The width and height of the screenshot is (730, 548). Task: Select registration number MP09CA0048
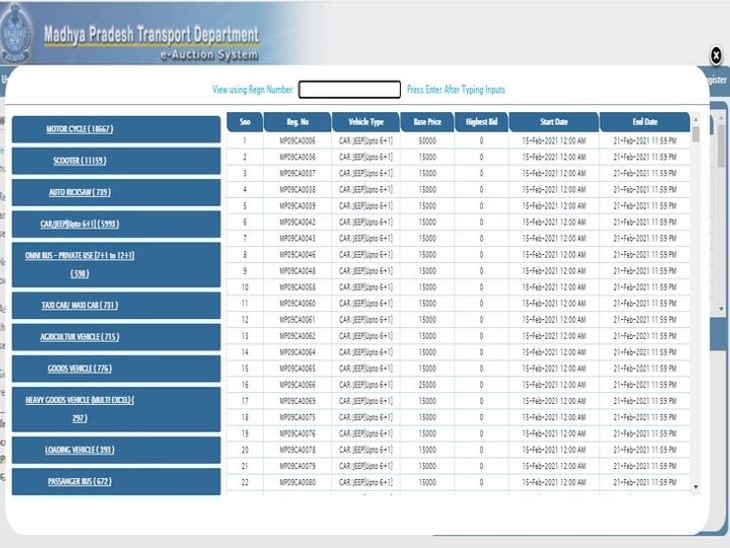297,271
